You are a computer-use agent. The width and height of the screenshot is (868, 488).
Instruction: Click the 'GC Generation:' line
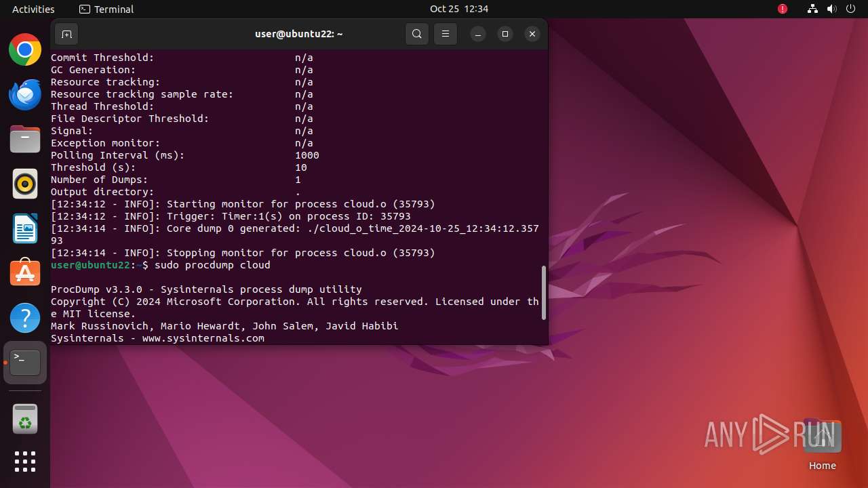click(x=182, y=70)
